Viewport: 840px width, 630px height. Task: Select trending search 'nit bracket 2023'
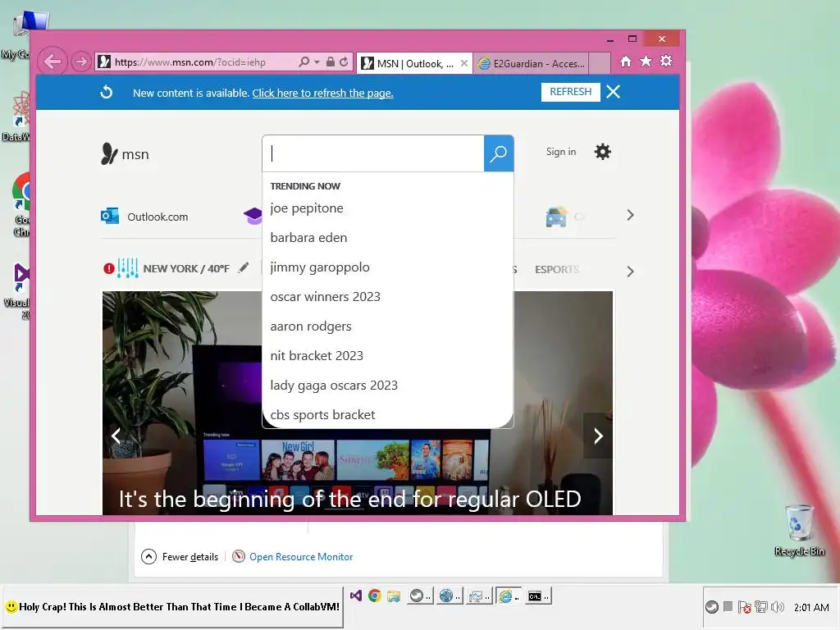[317, 355]
